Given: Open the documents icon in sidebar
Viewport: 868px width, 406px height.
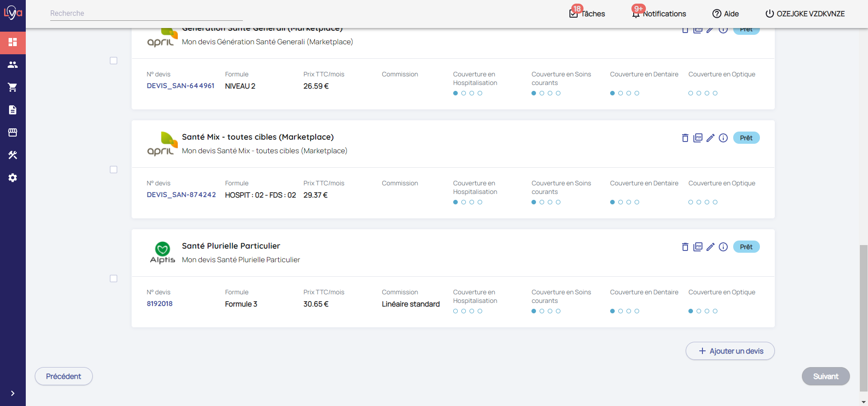Looking at the screenshot, I should (13, 110).
